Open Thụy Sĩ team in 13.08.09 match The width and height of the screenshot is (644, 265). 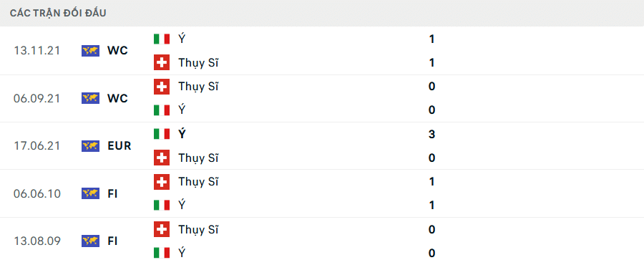(x=198, y=230)
